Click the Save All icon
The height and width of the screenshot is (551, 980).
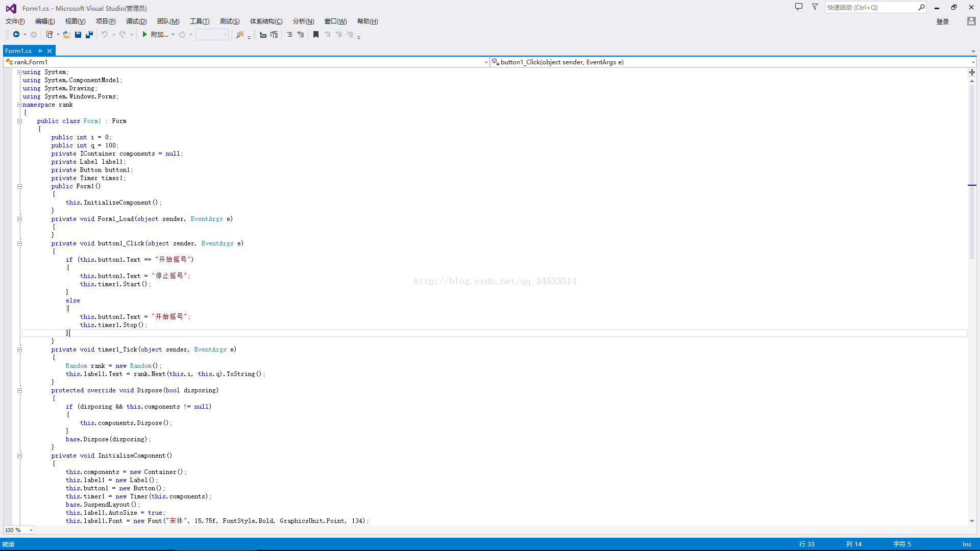point(89,35)
